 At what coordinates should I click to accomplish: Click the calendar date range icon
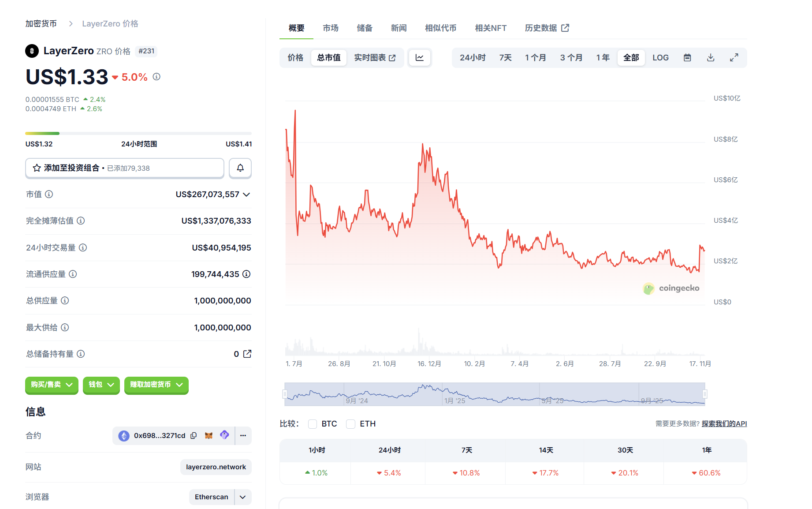click(687, 58)
